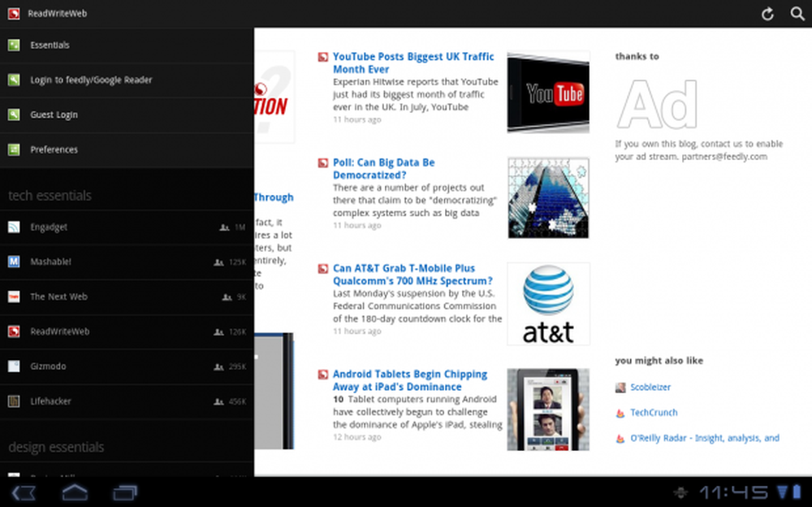Open Poll: Can Big Data Be Democratized?
The image size is (812, 507).
pyautogui.click(x=384, y=168)
